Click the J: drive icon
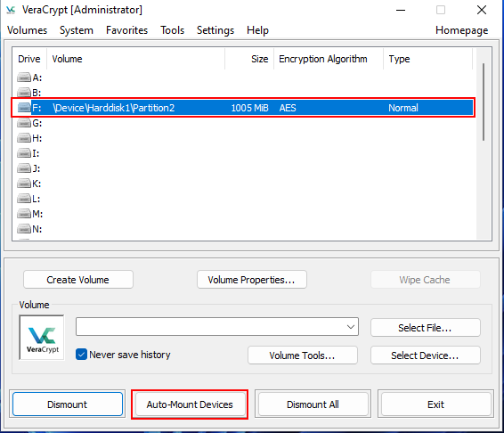The image size is (504, 433). click(24, 168)
